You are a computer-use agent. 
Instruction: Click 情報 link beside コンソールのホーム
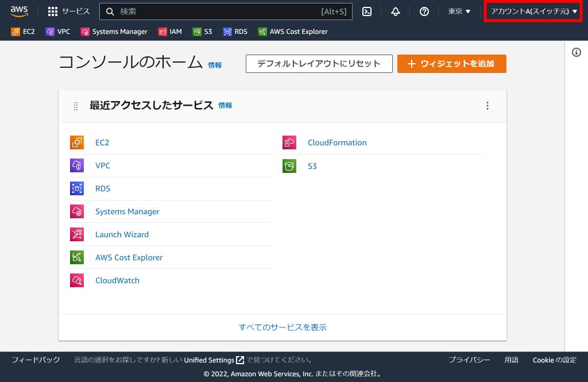[x=215, y=65]
